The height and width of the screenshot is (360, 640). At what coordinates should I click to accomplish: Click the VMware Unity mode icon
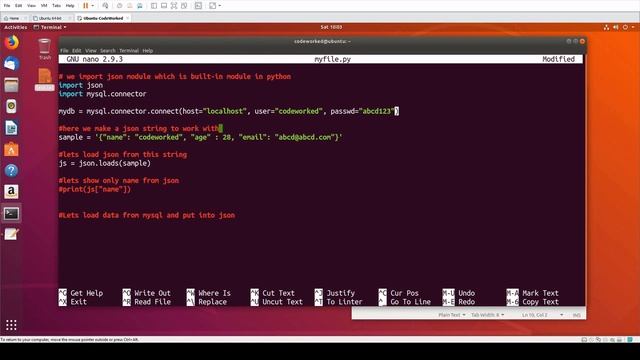click(x=184, y=6)
